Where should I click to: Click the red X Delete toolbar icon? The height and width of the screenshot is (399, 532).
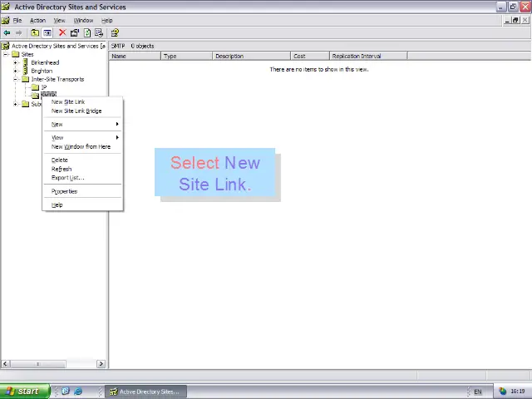click(x=62, y=32)
